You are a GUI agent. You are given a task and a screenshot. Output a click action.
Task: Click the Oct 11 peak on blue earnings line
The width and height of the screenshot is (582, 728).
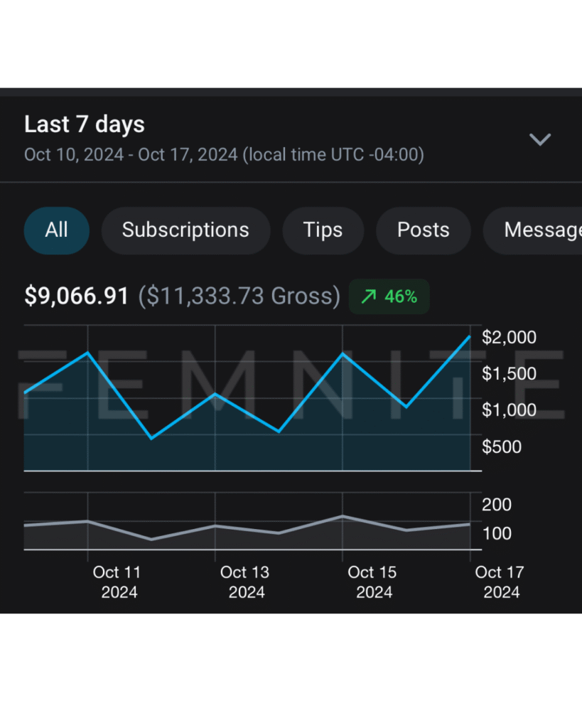point(87,353)
